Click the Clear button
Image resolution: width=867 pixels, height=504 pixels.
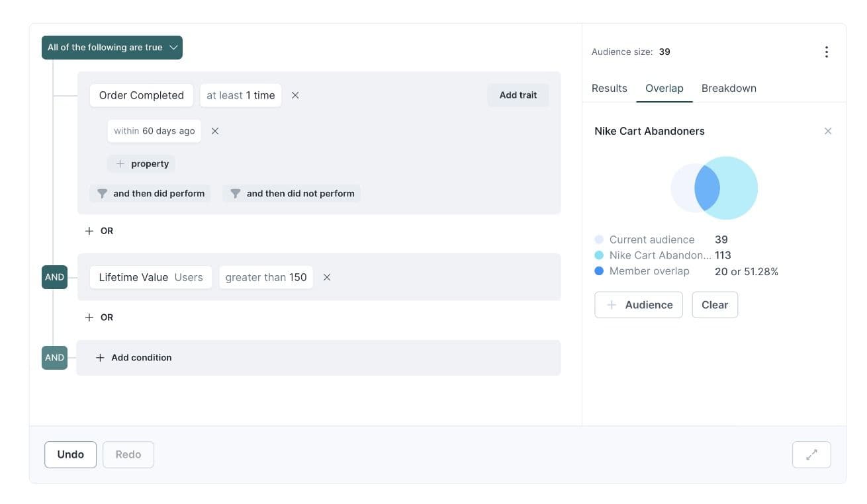pos(715,305)
